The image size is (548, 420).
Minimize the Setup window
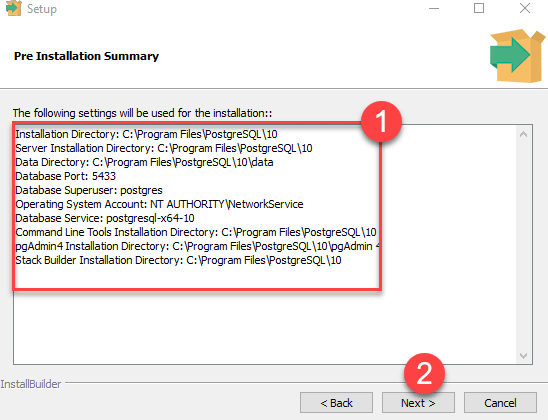[x=434, y=8]
